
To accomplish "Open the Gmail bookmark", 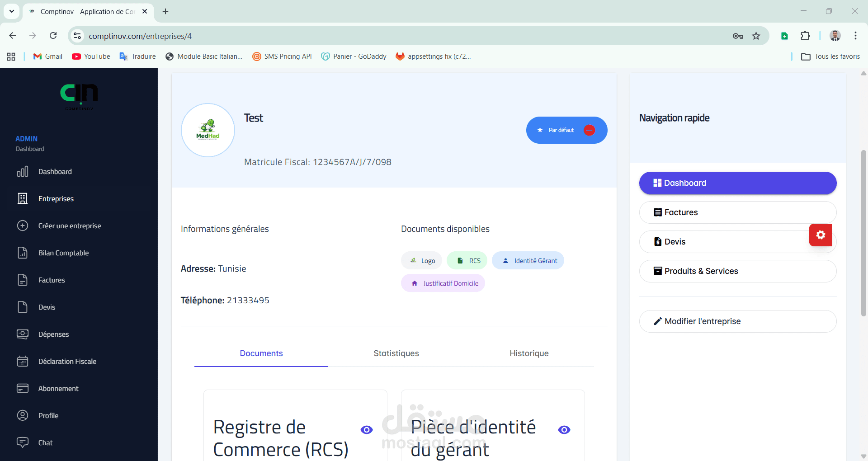I will coord(48,56).
